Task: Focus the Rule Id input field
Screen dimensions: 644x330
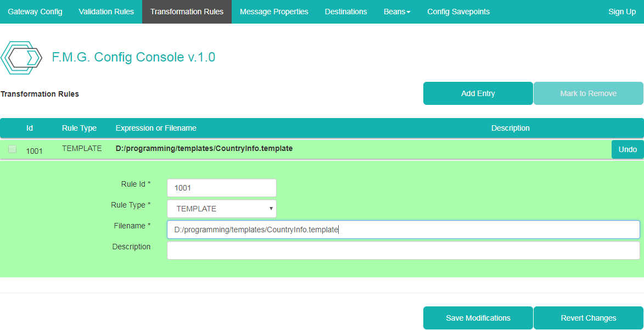Action: (221, 188)
